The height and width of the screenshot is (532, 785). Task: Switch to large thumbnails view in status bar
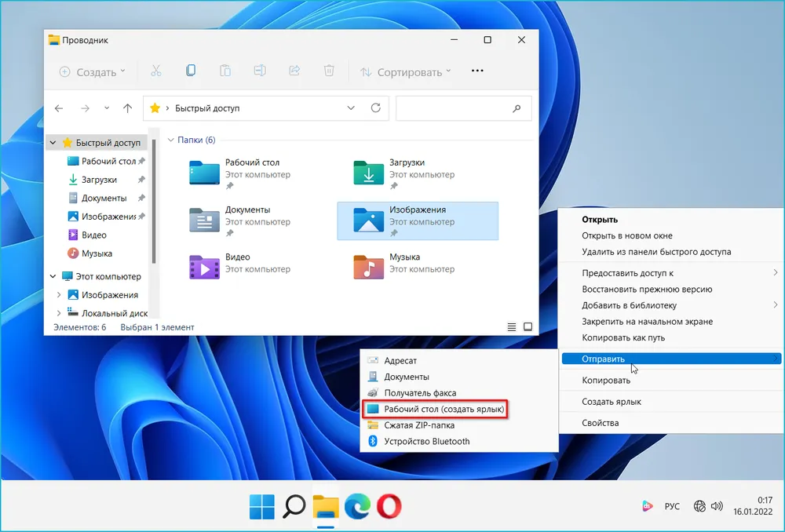click(x=528, y=326)
